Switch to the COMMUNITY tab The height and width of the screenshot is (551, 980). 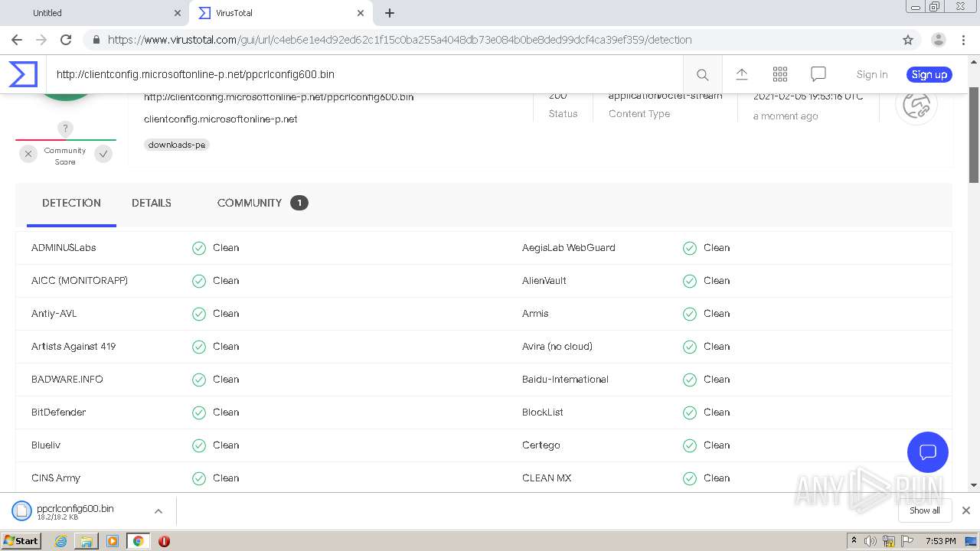pyautogui.click(x=263, y=203)
